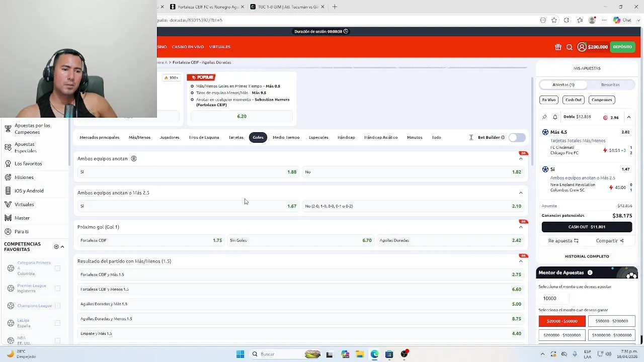Open the gift promotions icon in header
Screen dimensions: 644x362
click(x=558, y=47)
